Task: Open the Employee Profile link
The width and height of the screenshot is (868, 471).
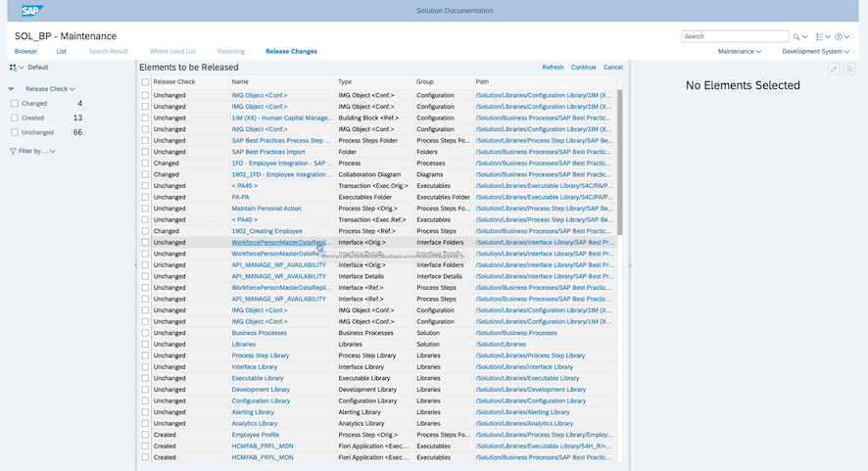Action: pos(255,435)
